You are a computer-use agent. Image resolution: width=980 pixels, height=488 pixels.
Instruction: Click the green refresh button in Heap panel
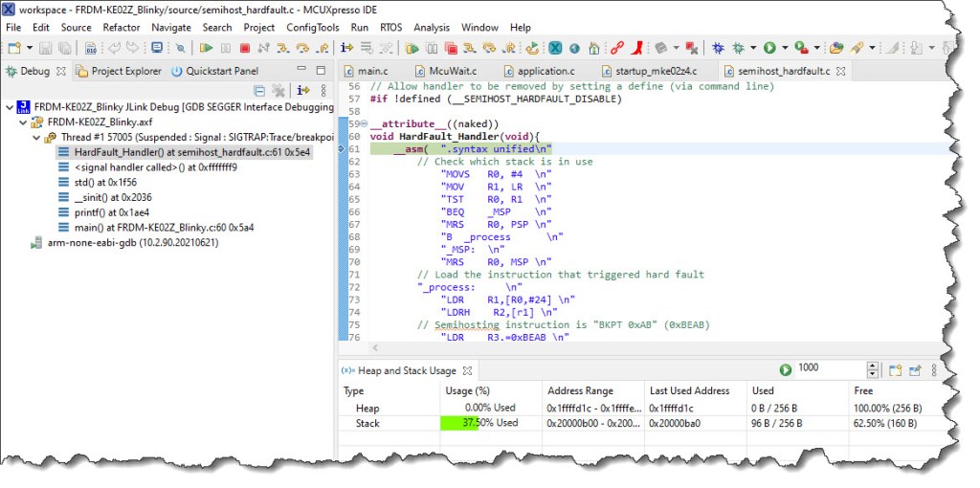click(x=785, y=369)
